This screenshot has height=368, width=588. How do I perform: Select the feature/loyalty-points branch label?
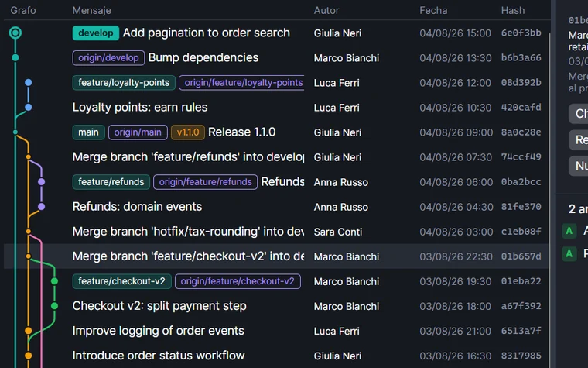pos(124,83)
